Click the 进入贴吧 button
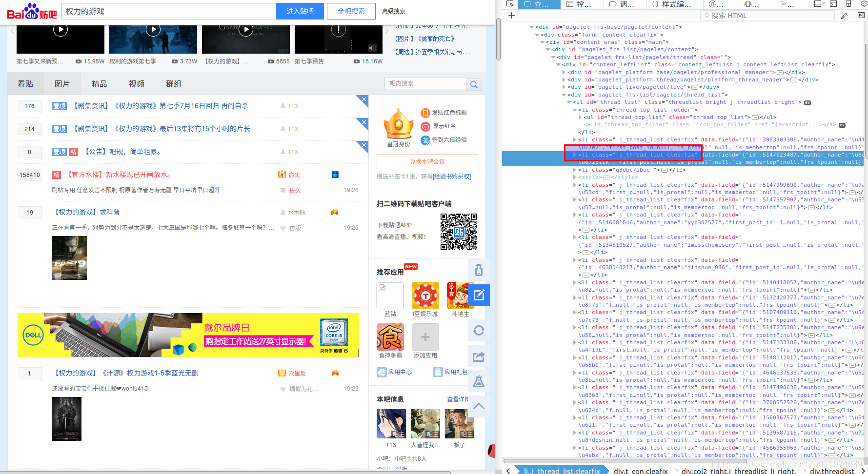Viewport: 868px width, 474px height. click(x=300, y=11)
